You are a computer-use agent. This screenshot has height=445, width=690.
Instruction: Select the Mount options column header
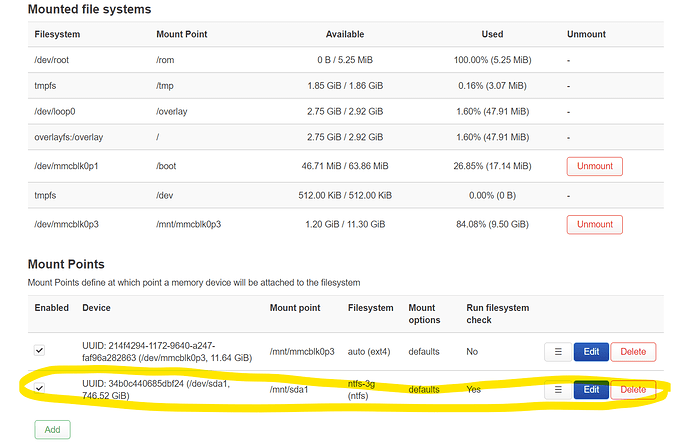pos(424,314)
